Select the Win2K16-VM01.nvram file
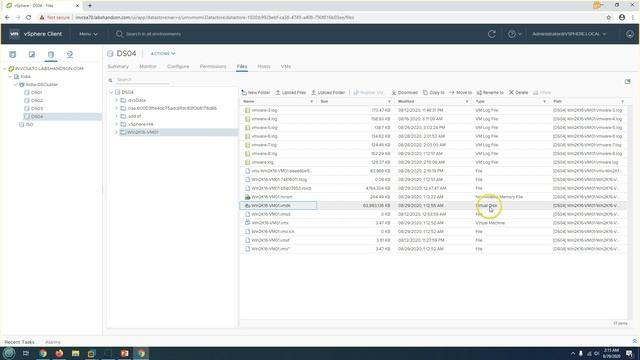The width and height of the screenshot is (640, 360). 271,197
